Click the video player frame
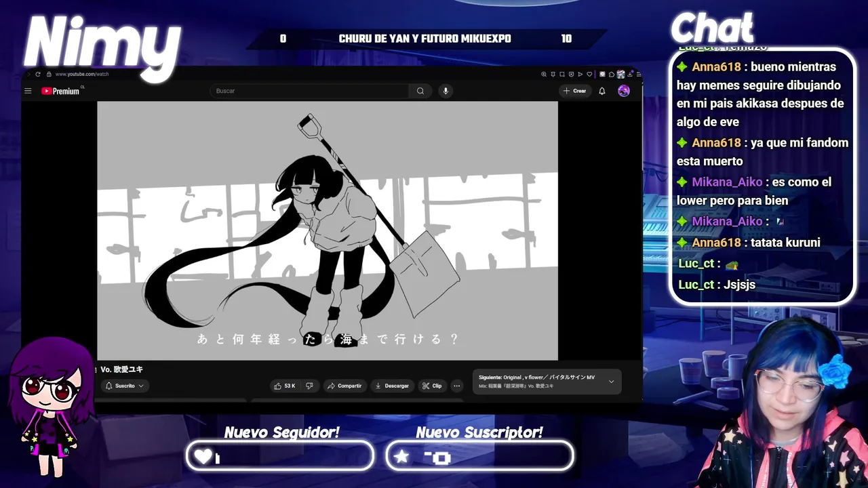 [328, 230]
